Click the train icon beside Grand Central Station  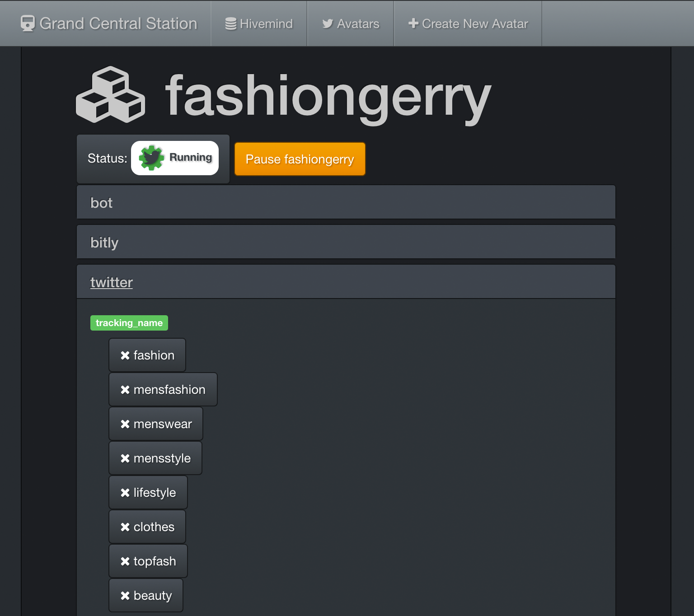click(x=28, y=23)
